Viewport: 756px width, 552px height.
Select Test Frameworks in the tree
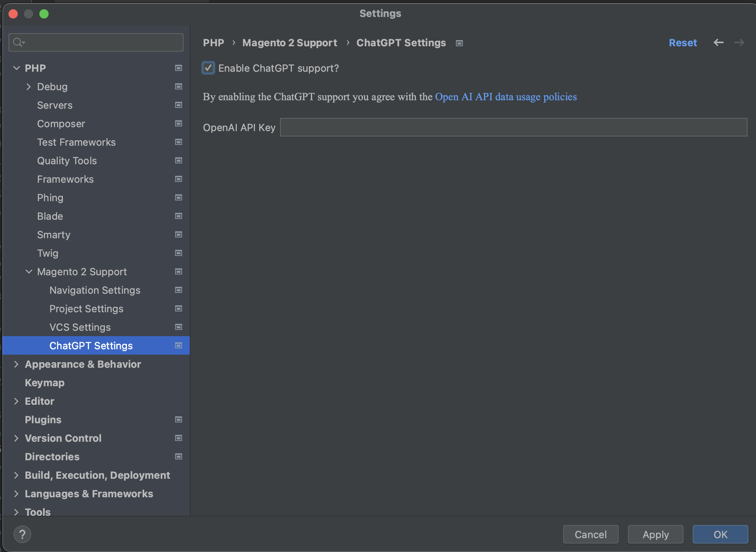coord(76,142)
